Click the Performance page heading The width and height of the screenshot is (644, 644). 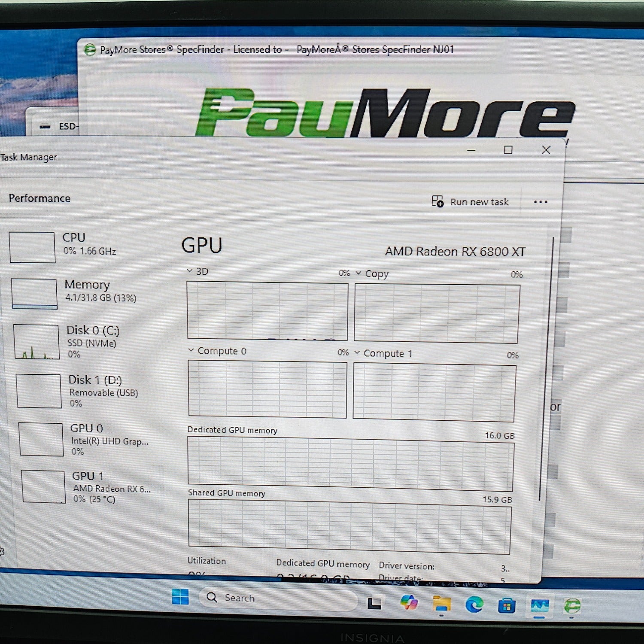coord(39,198)
